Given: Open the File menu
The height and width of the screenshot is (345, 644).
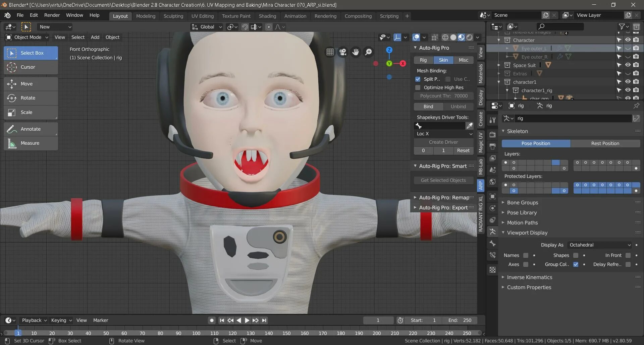Looking at the screenshot, I should point(20,15).
